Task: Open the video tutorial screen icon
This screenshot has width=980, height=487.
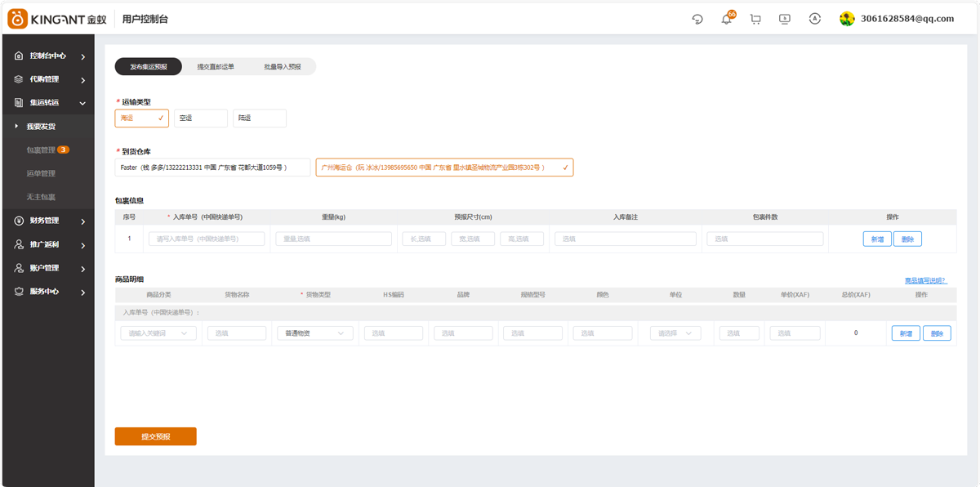Action: coord(785,19)
